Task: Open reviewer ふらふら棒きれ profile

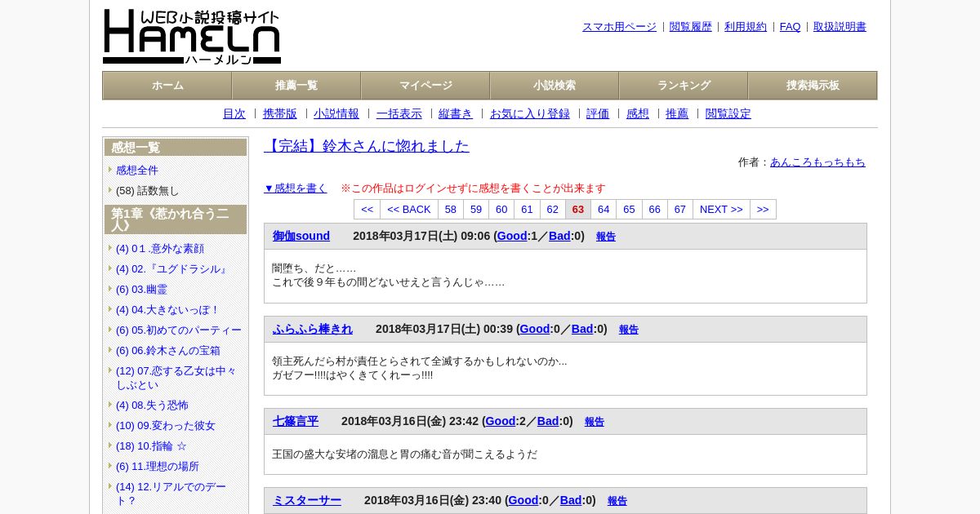Action: [x=313, y=330]
